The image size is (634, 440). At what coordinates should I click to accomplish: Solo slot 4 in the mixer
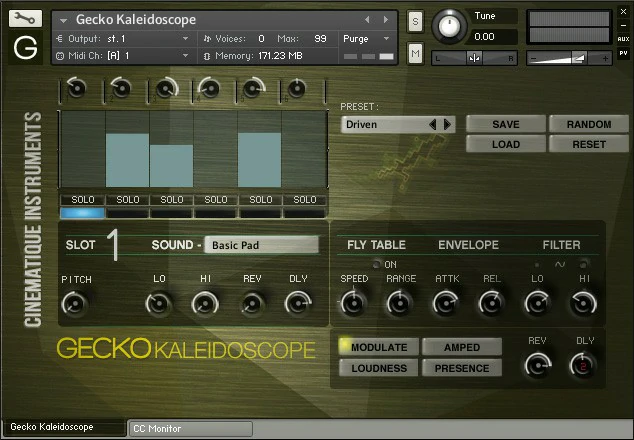(216, 200)
